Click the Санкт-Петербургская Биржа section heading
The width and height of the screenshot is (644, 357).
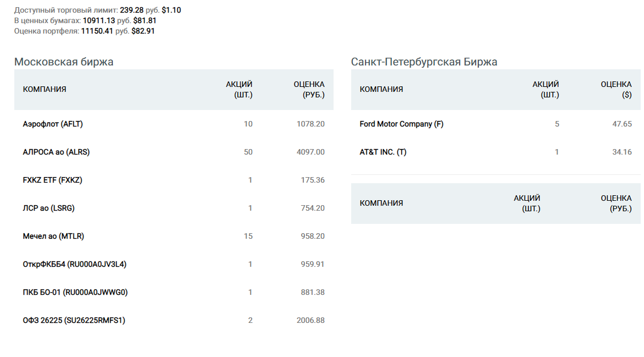[424, 62]
